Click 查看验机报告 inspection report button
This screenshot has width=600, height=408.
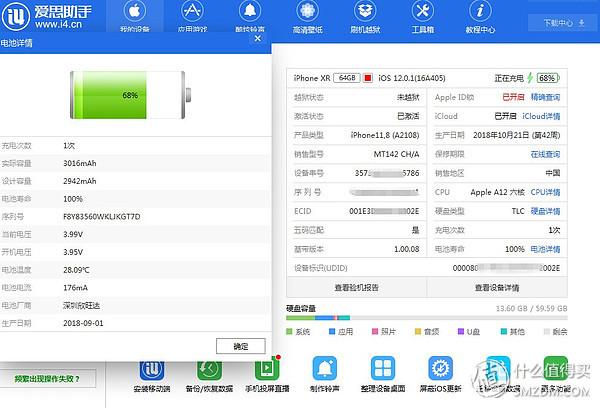coord(357,287)
